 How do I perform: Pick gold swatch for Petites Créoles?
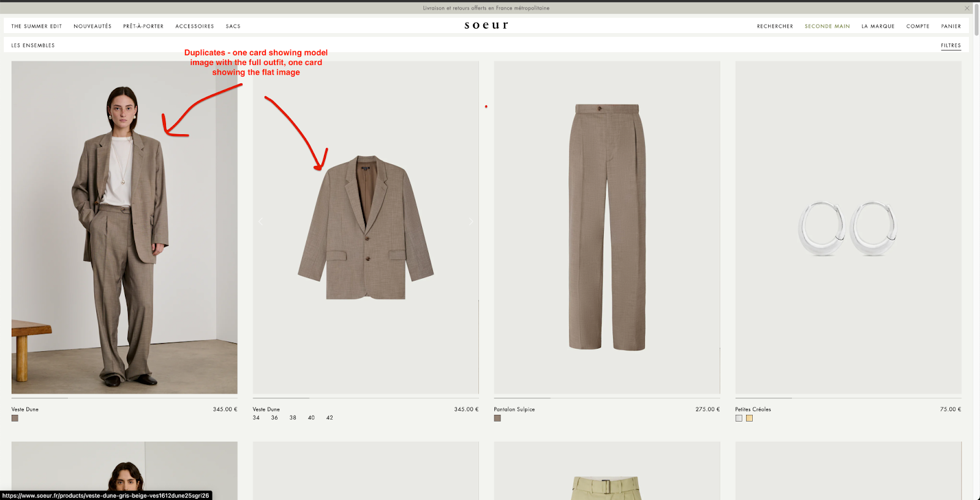pos(749,419)
